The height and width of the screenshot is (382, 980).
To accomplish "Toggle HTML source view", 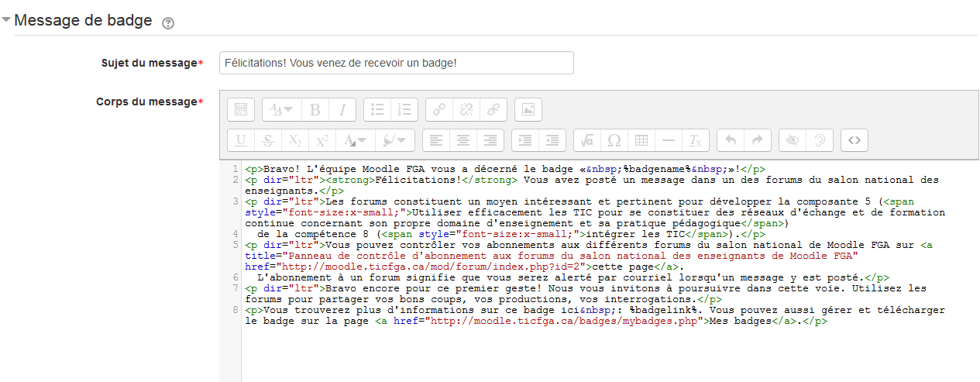I will click(854, 140).
